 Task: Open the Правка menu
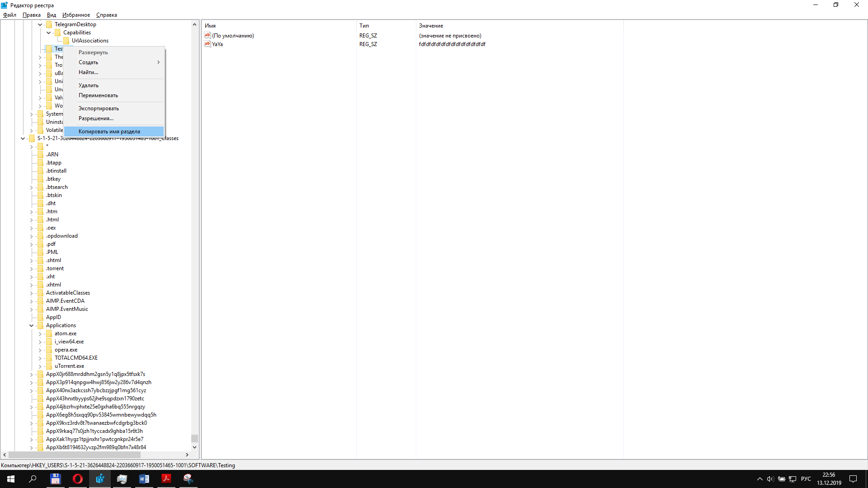32,15
